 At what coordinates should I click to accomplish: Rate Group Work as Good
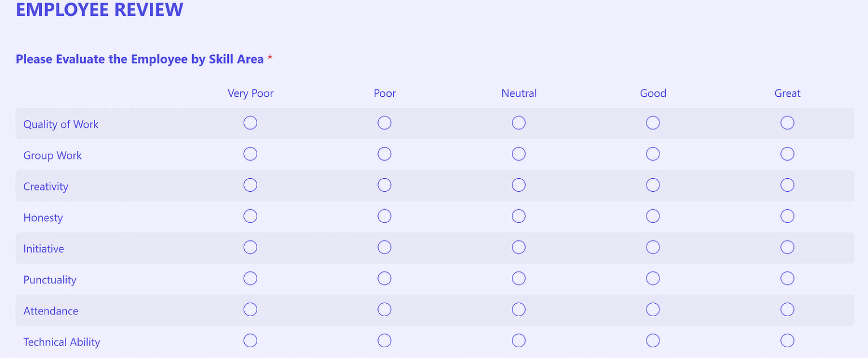click(653, 154)
